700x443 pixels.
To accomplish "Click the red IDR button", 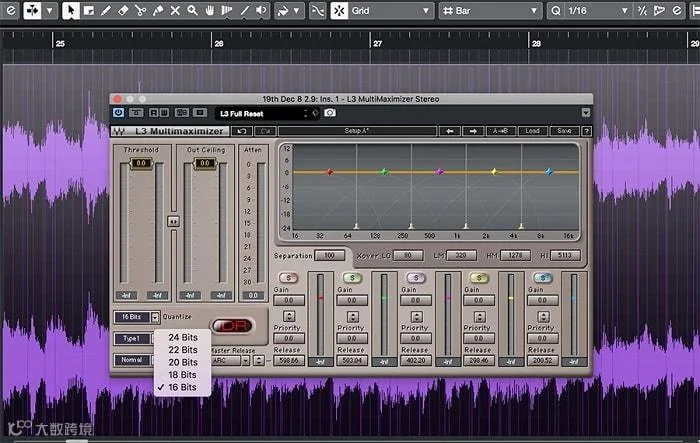I will pos(232,326).
